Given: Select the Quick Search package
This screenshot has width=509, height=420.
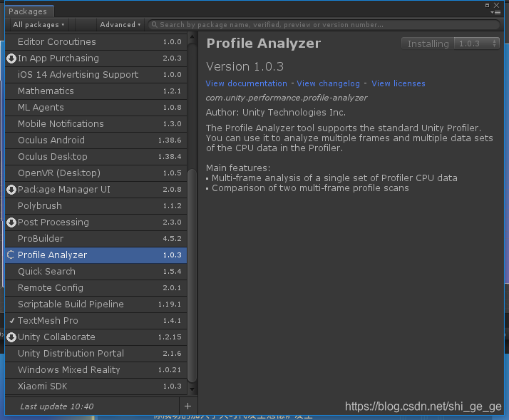Looking at the screenshot, I should point(96,272).
